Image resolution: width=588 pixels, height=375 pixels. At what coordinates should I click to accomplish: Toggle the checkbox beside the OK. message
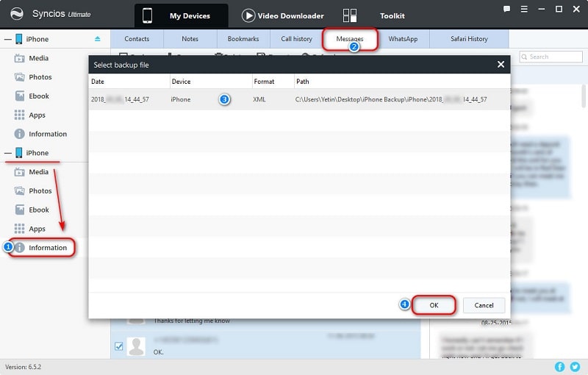point(119,346)
